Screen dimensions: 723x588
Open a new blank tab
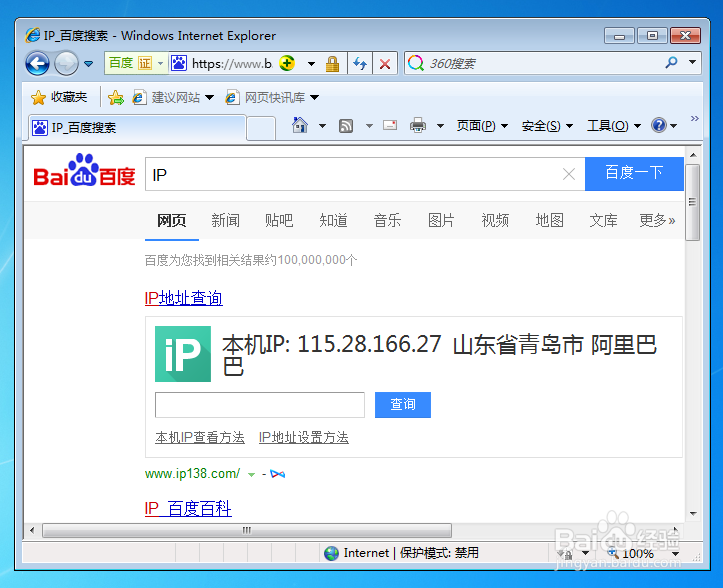tap(261, 128)
